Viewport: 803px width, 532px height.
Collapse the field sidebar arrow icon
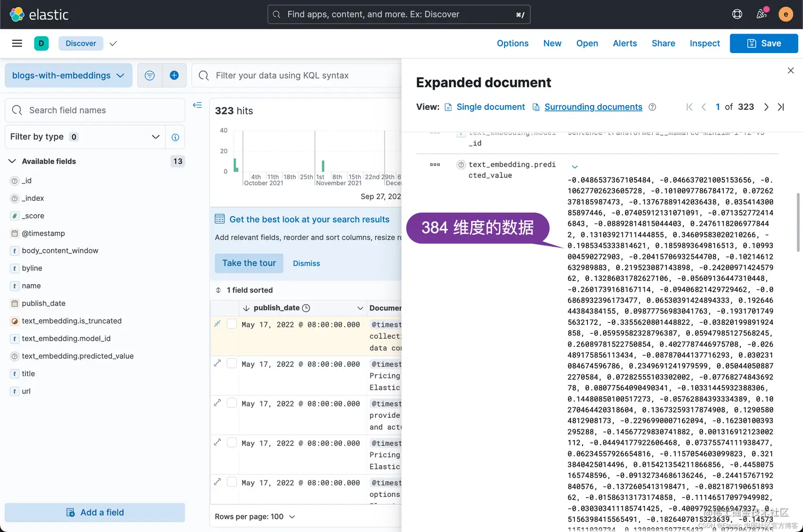point(198,105)
